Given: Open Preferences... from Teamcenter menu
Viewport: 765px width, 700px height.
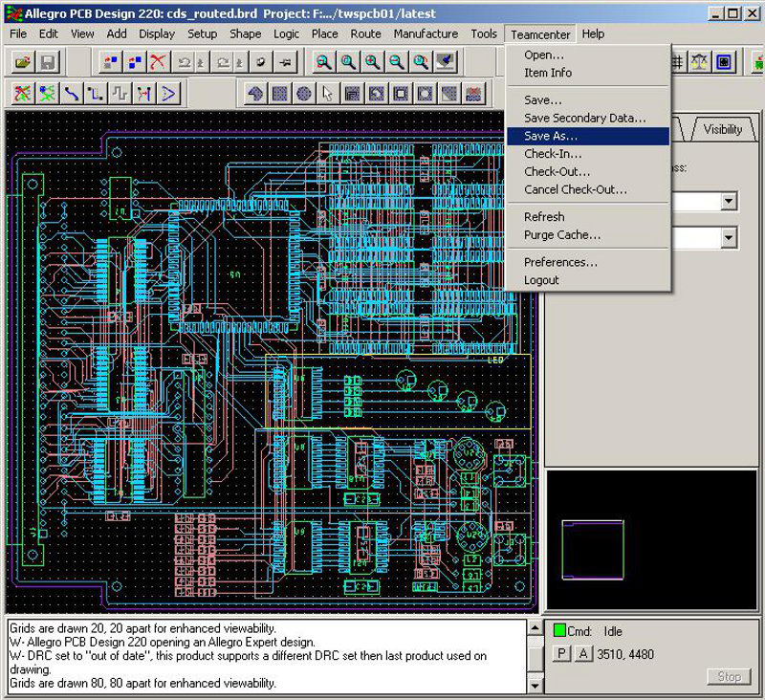Looking at the screenshot, I should tap(588, 262).
